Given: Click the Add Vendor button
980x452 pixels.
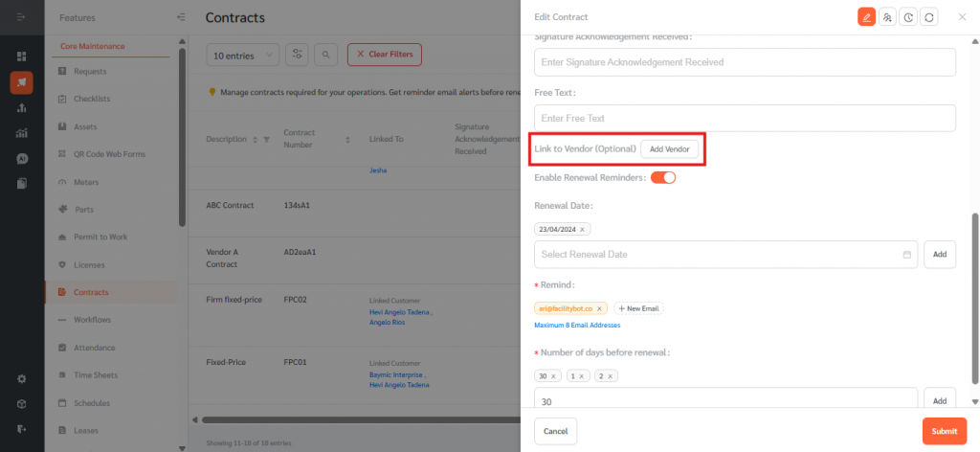Looking at the screenshot, I should point(670,149).
